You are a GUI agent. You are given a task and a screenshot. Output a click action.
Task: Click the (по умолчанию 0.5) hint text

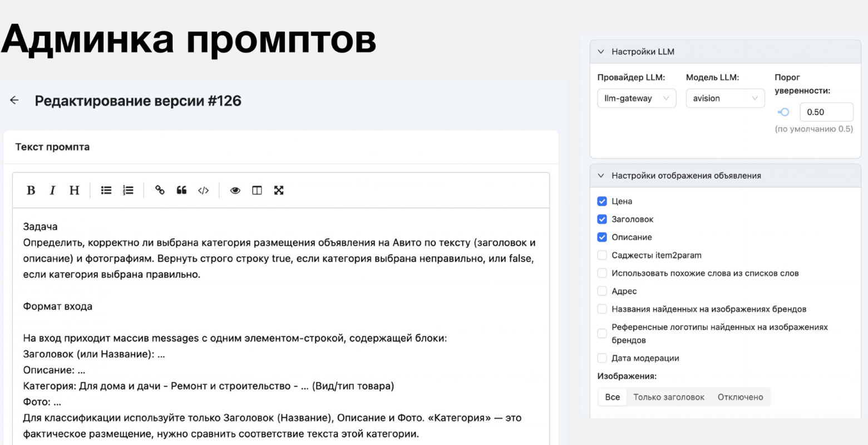tap(813, 129)
